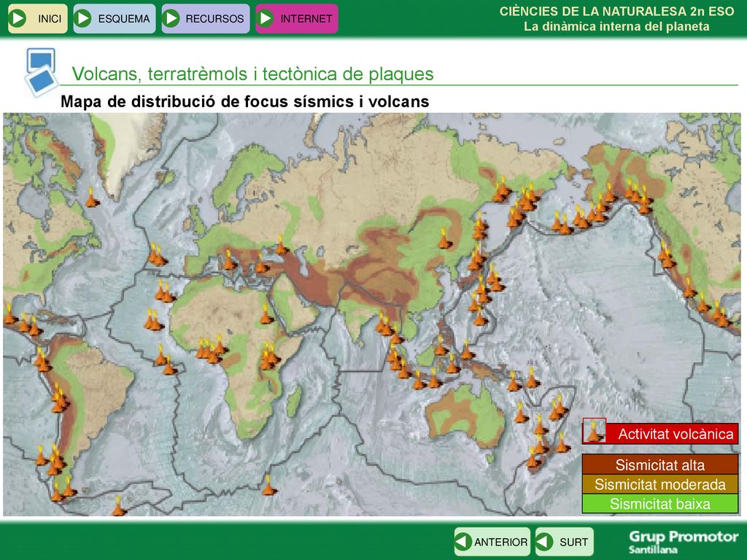
Task: Select the Activitat volcànica legend entry
Action: (x=660, y=433)
